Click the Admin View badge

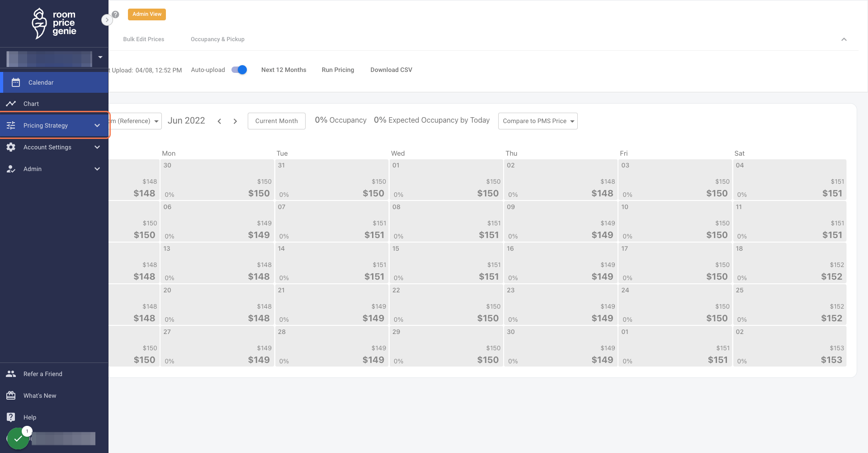coord(147,14)
